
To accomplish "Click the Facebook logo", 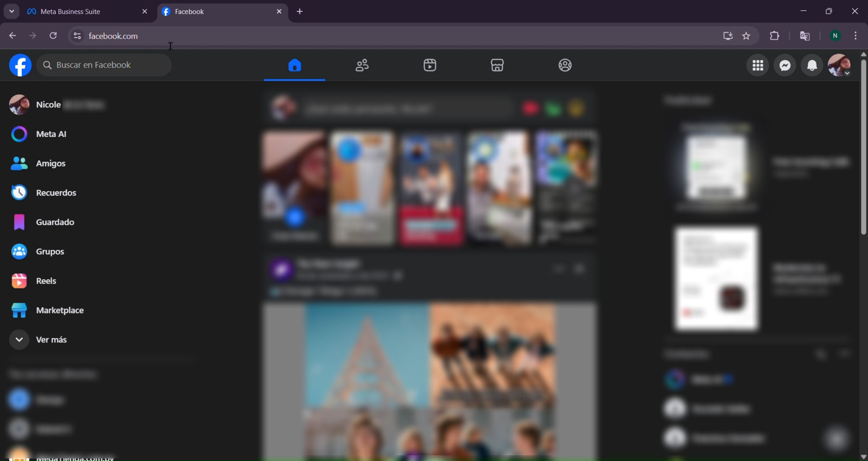I will [20, 65].
